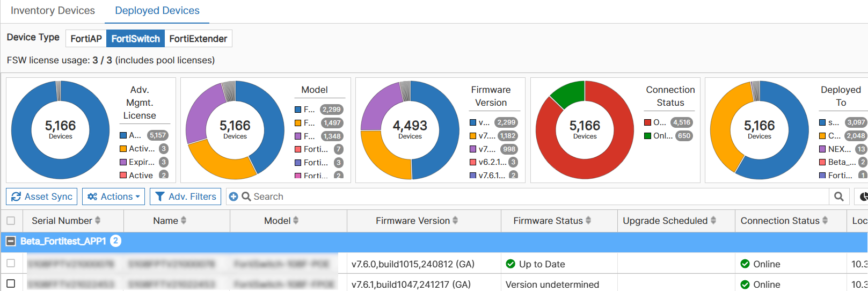
Task: Switch to the Inventory Devices tab
Action: (53, 11)
